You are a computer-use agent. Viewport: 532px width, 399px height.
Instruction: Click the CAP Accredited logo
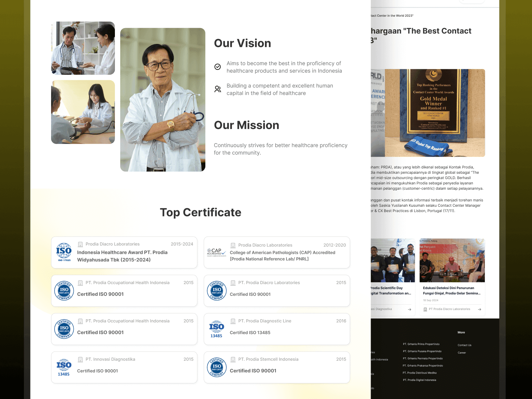tap(216, 253)
